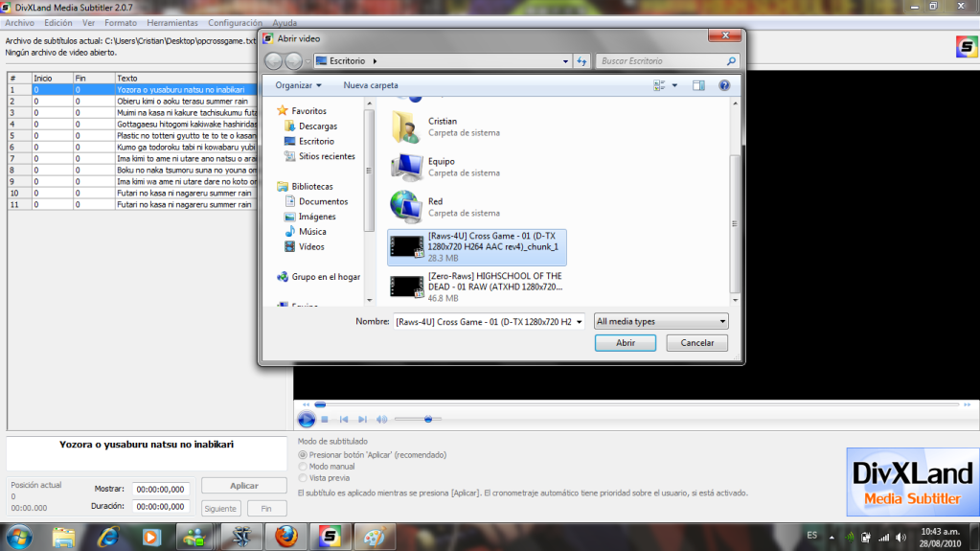The image size is (980, 551).
Task: Open Windows Start button
Action: pos(19,538)
